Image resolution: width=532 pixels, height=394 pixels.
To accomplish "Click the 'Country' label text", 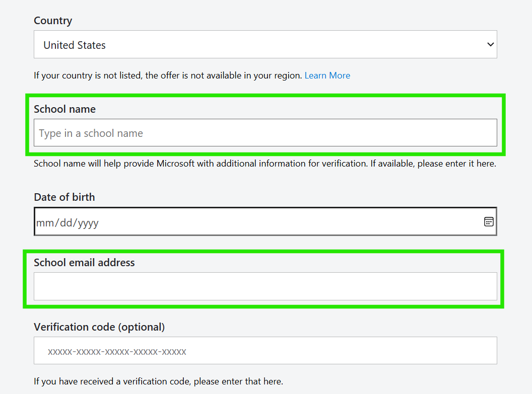I will tap(53, 21).
